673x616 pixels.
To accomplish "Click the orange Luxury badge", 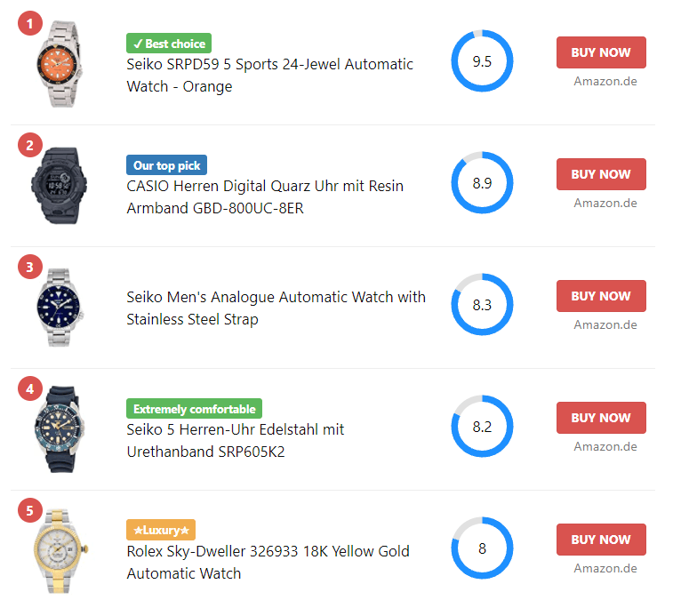I will (161, 531).
